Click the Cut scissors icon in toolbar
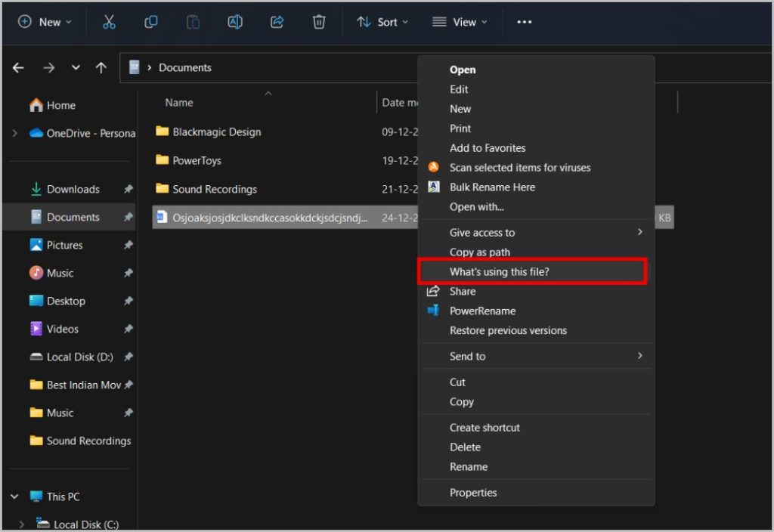The image size is (774, 532). pyautogui.click(x=109, y=22)
